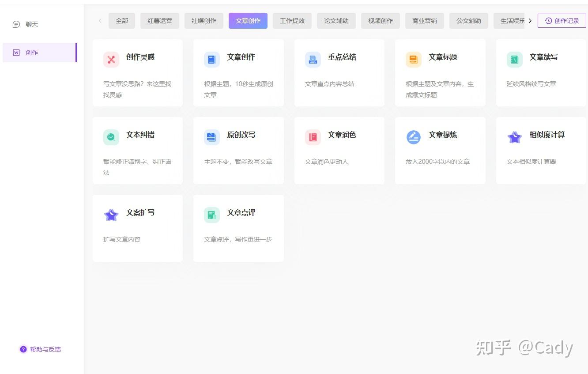Click the 文章续写 card title

coord(544,57)
